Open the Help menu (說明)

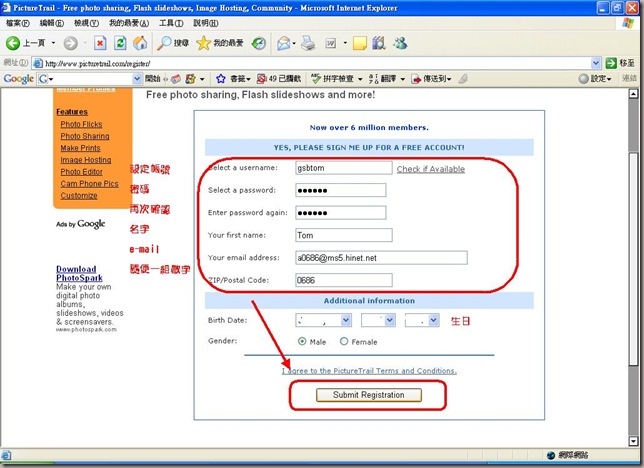pos(206,23)
